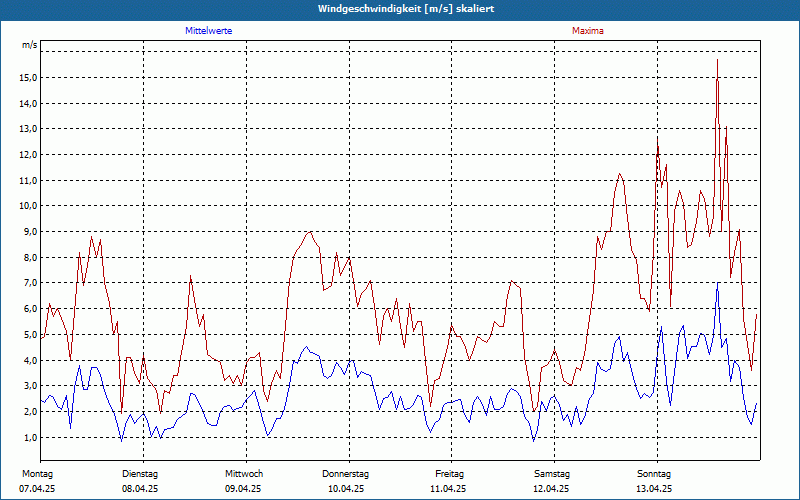This screenshot has height=500, width=800.
Task: Click the '10,0' y-axis value
Action: (x=27, y=206)
